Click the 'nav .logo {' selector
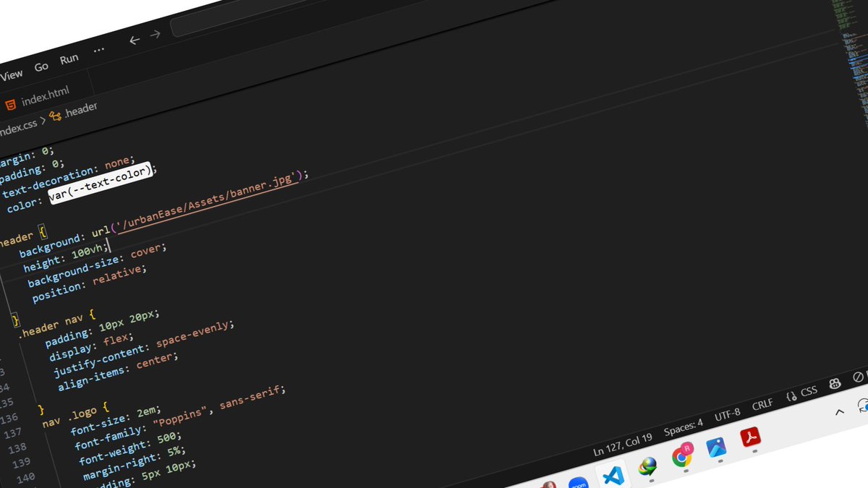Viewport: 868px width, 488px height. coord(75,414)
